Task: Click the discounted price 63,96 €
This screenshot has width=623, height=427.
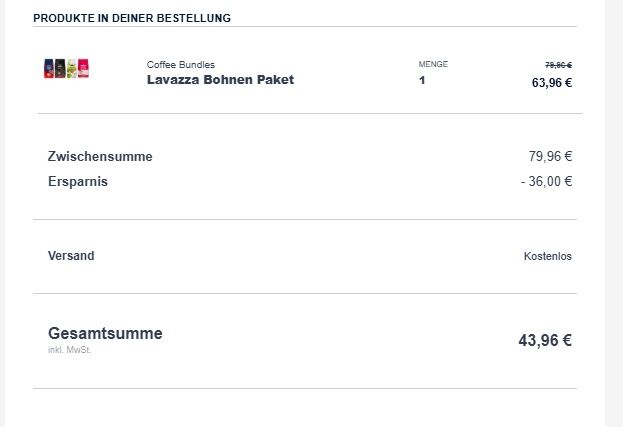Action: 552,83
